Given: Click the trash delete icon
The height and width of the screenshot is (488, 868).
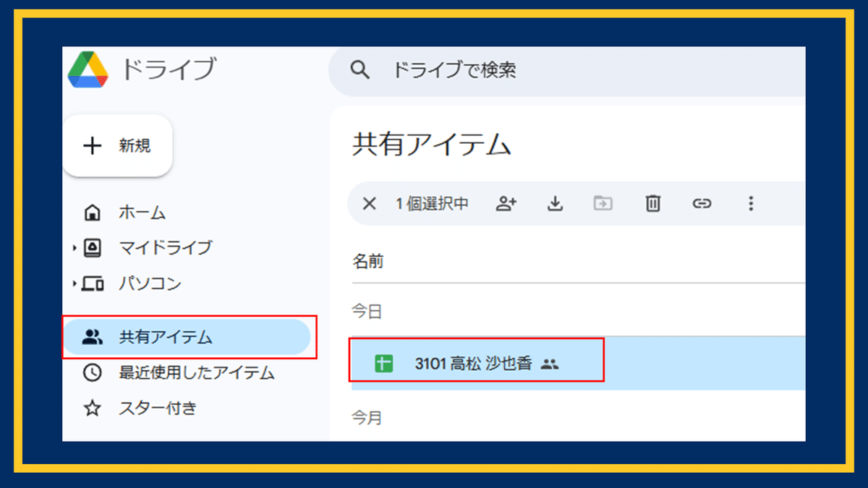Looking at the screenshot, I should (x=652, y=204).
